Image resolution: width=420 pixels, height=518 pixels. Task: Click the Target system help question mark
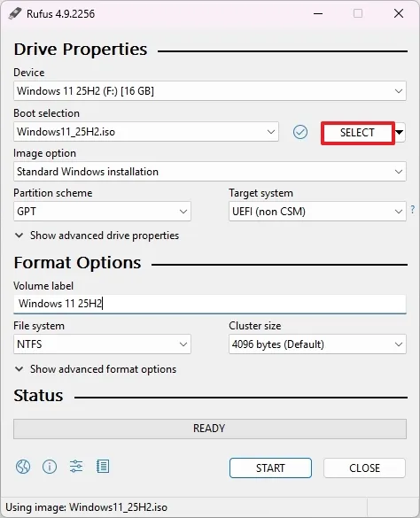(413, 209)
